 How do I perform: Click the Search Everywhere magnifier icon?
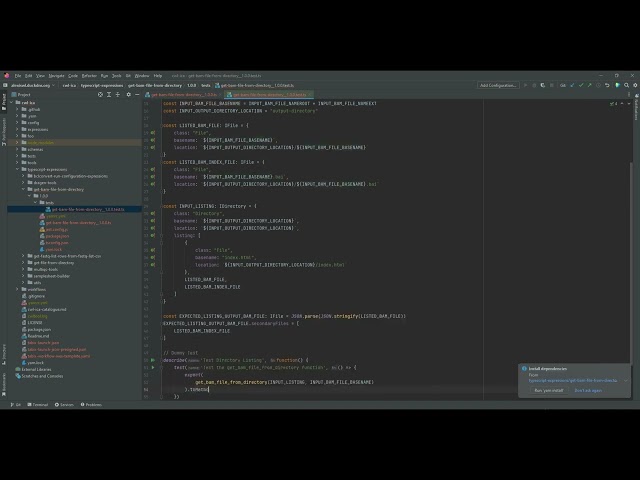[x=627, y=85]
